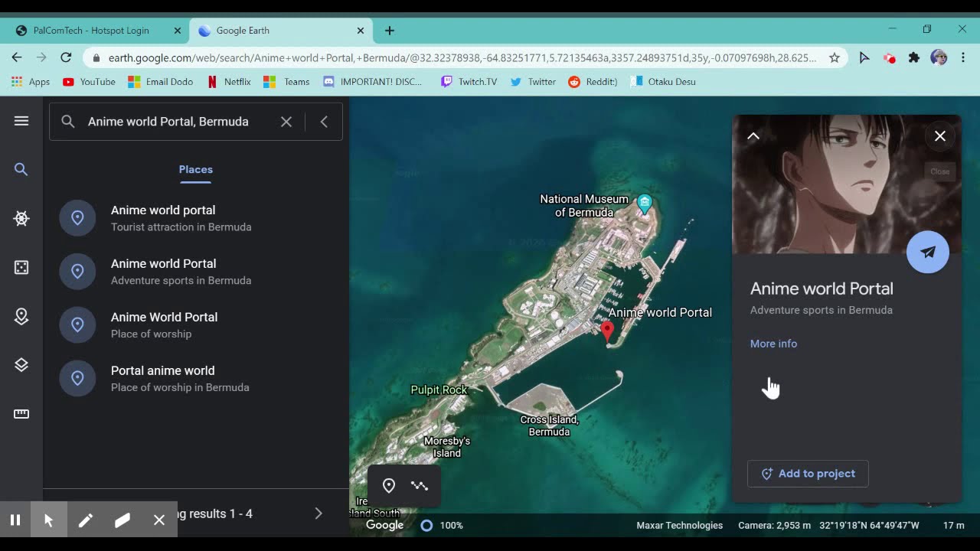Open Projects pin icon in sidebar

(21, 316)
